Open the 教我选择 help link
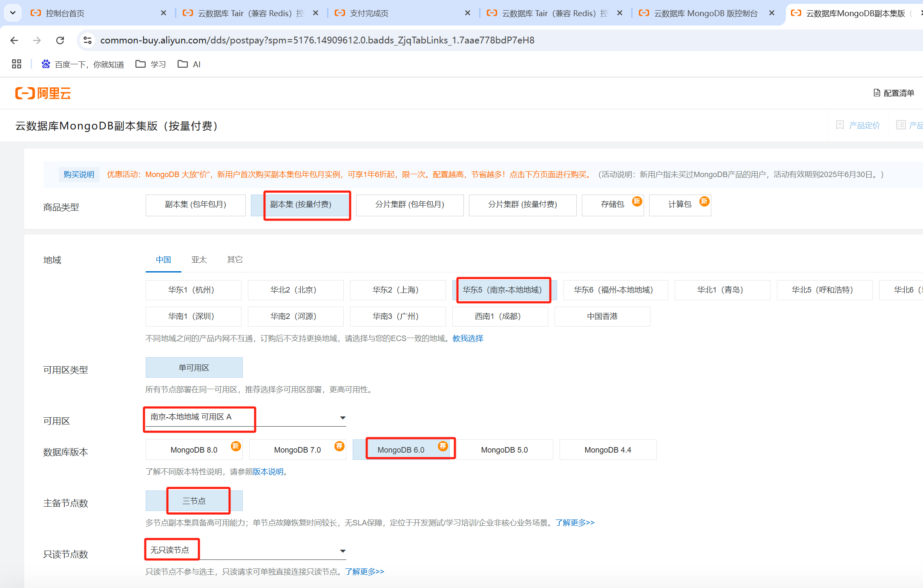The image size is (923, 588). pos(468,338)
